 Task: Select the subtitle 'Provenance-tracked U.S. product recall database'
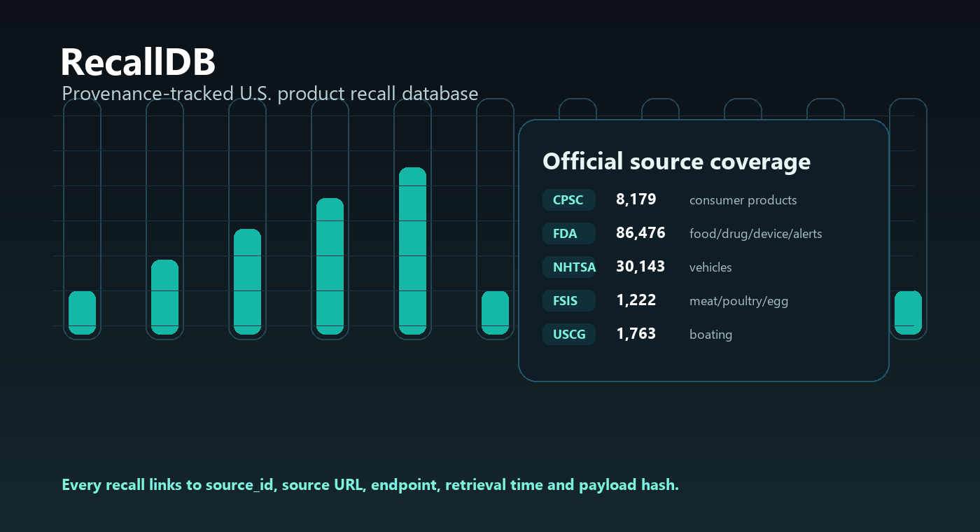click(270, 94)
